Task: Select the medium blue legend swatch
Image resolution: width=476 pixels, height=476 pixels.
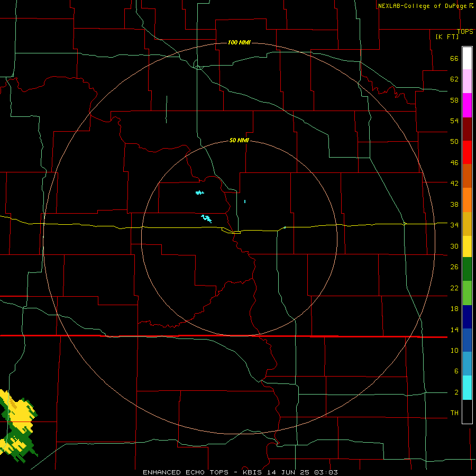Action: click(x=467, y=340)
